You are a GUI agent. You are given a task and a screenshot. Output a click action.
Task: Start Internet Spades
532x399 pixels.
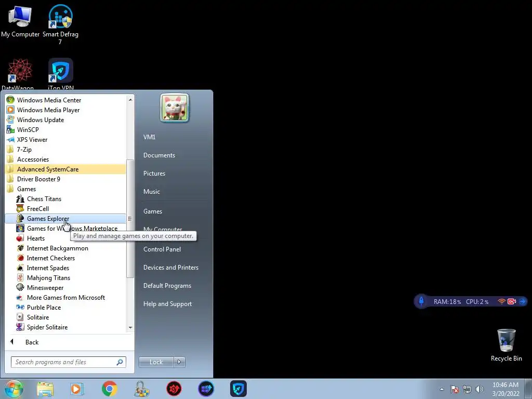65,268
